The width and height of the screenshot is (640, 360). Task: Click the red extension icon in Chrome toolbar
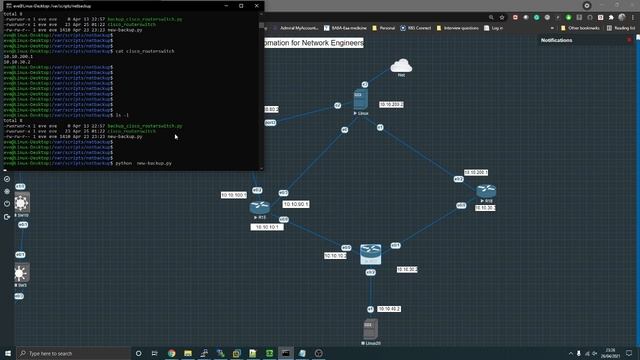coord(515,17)
